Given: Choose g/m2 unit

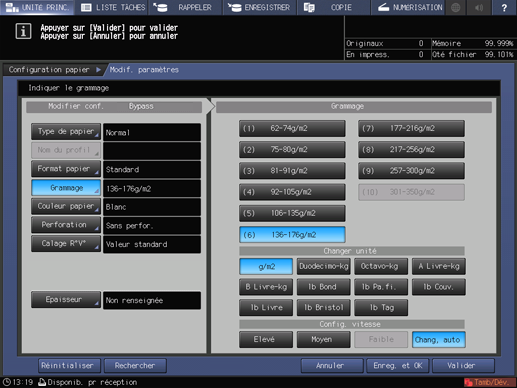Looking at the screenshot, I should point(266,266).
